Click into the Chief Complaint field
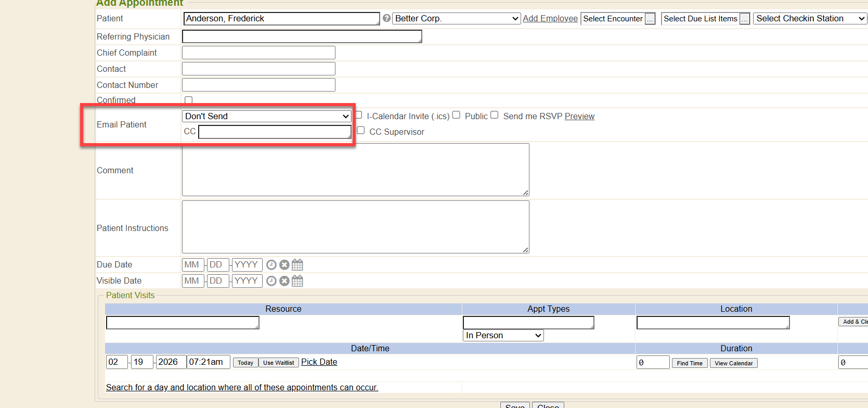 [x=258, y=53]
